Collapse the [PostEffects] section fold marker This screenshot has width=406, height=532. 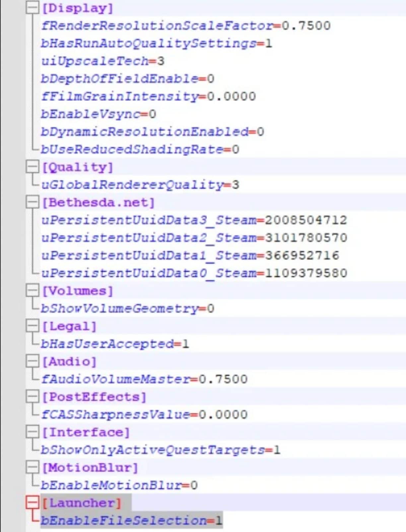click(x=32, y=397)
